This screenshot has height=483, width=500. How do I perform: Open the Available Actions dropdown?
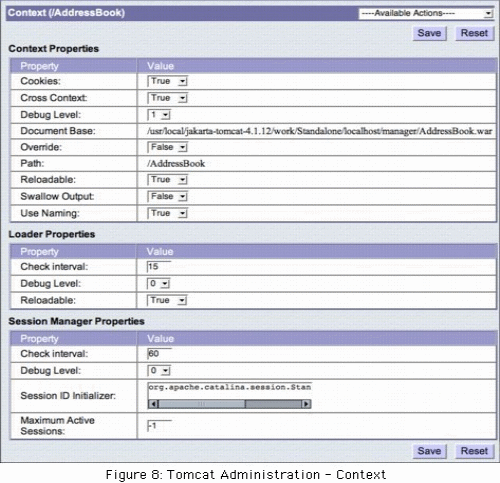point(426,13)
